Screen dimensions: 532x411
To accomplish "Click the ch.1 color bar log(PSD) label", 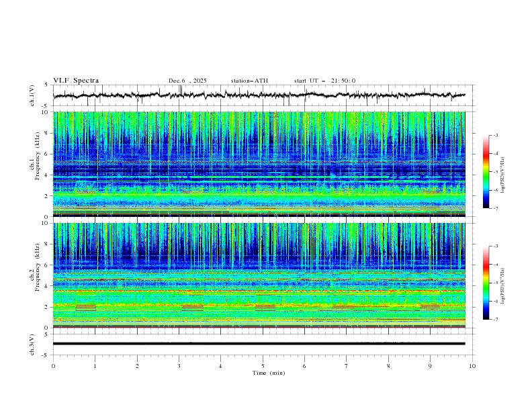I will point(503,175).
